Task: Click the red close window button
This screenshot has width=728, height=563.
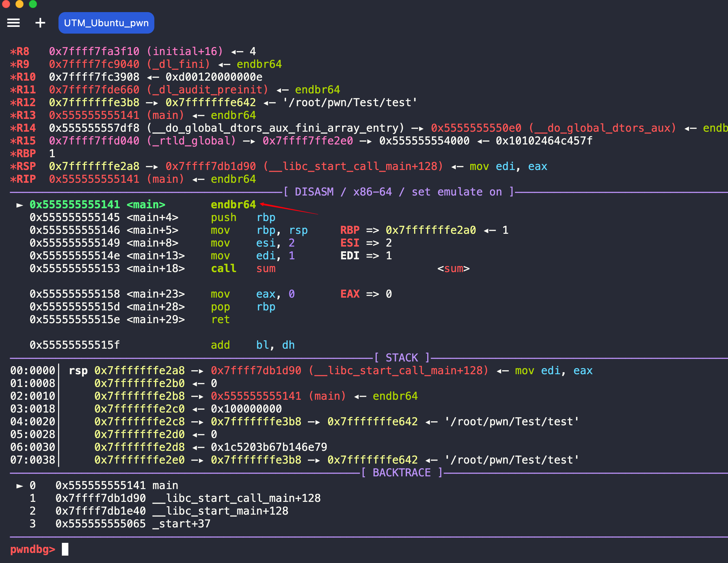Action: click(6, 4)
